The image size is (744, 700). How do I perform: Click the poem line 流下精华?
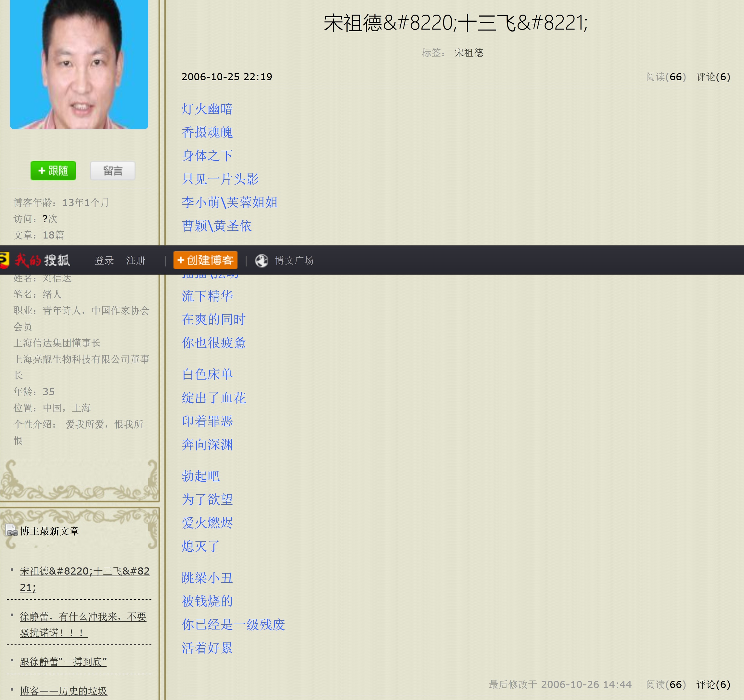[x=207, y=296]
